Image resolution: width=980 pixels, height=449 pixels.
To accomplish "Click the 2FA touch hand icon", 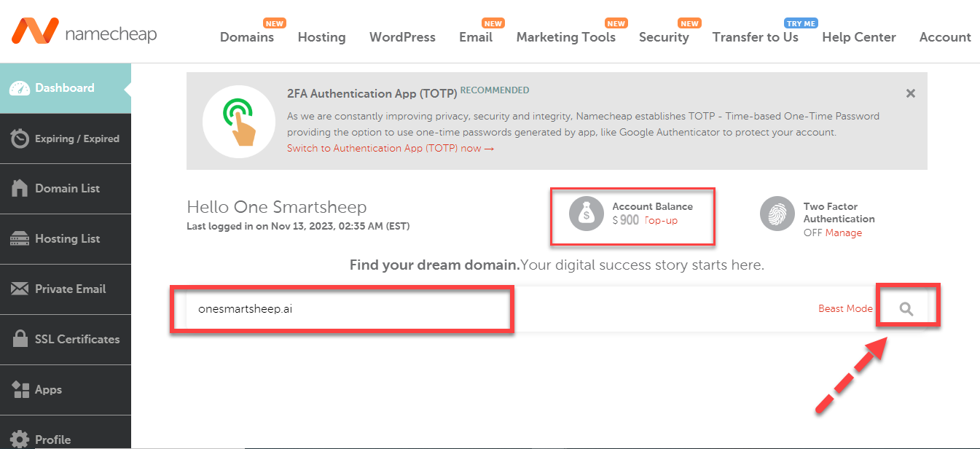I will pyautogui.click(x=238, y=121).
